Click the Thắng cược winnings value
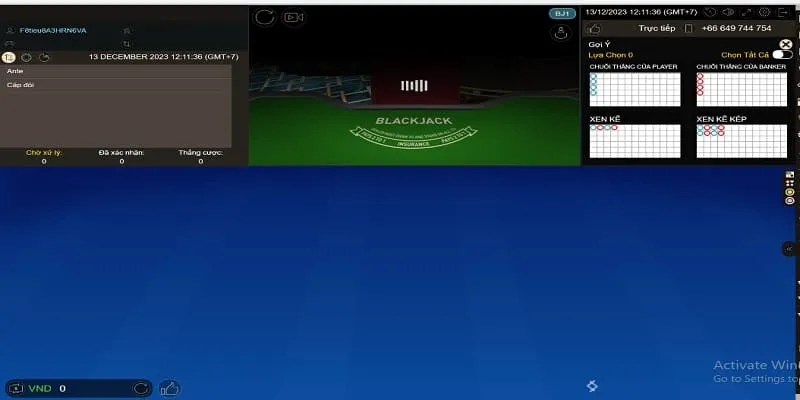The height and width of the screenshot is (400, 800). (201, 161)
